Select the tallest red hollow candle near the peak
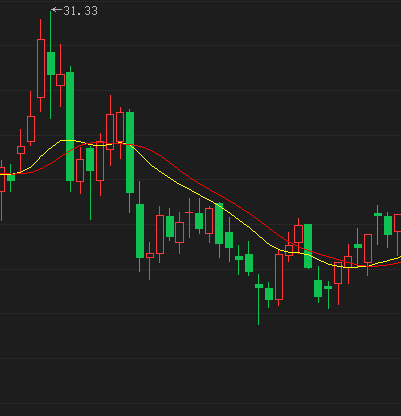 [x=41, y=68]
